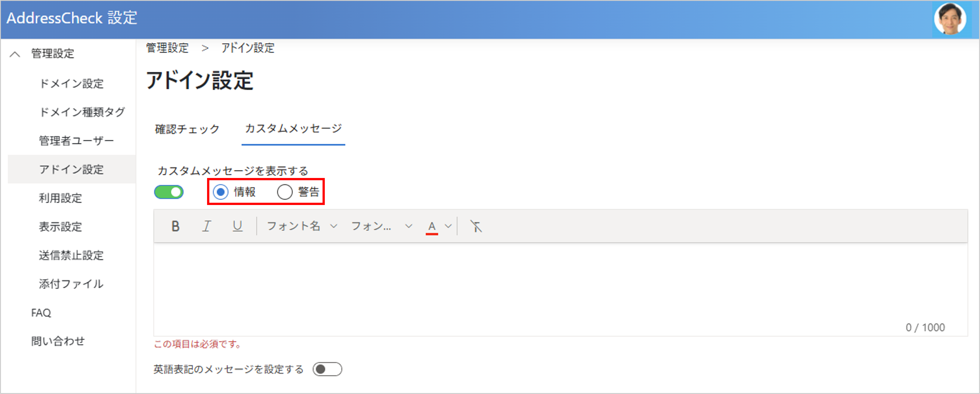Toggle bold formatting in editor toolbar

[175, 226]
